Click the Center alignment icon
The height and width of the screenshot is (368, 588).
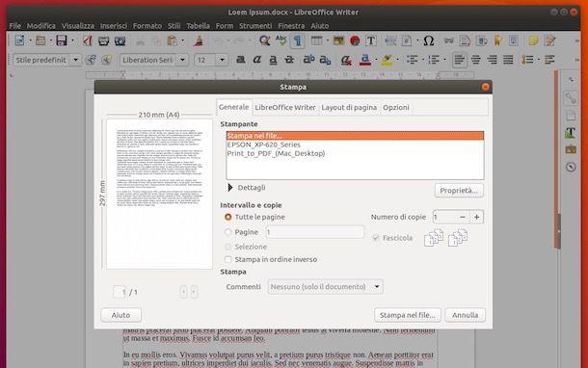coord(475,60)
